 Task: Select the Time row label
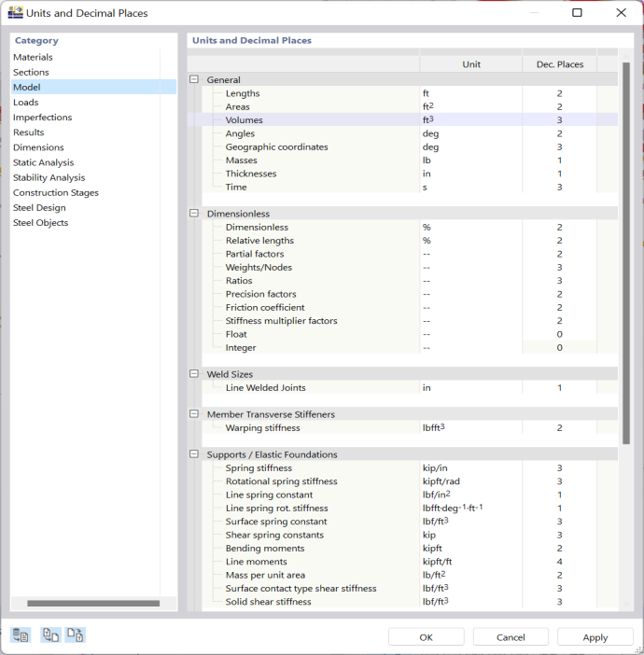click(236, 188)
